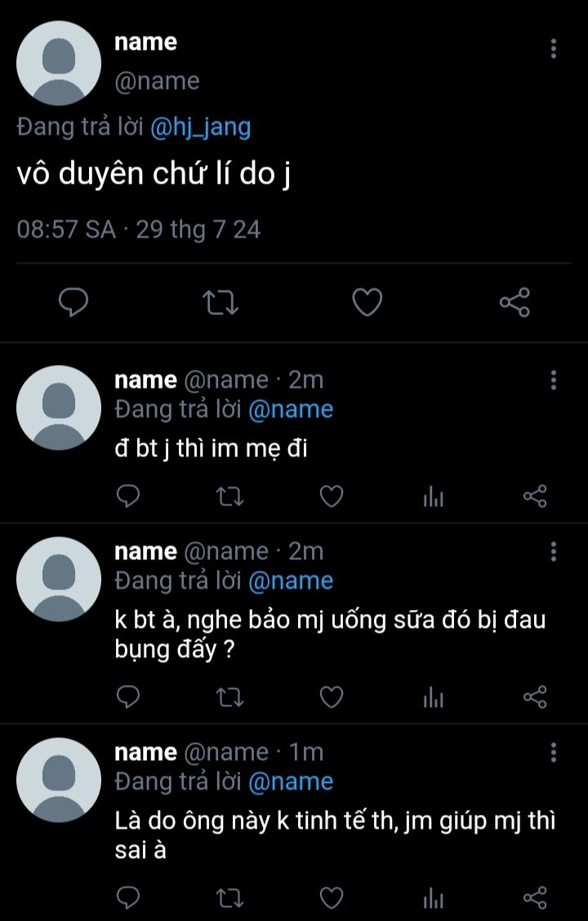
Task: Open options menu on 'đ bt j' reply
Action: pos(554,380)
